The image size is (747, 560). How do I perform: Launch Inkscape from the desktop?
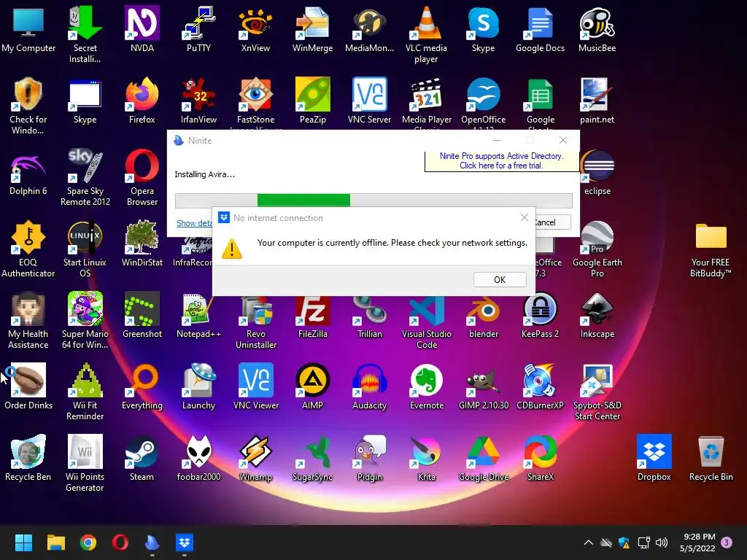[597, 315]
